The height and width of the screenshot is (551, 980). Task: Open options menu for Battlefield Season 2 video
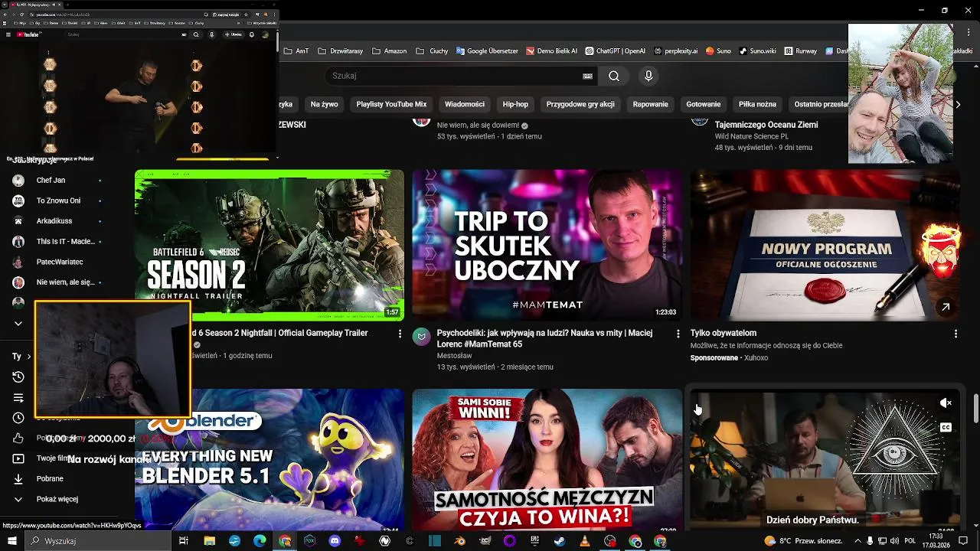(400, 334)
